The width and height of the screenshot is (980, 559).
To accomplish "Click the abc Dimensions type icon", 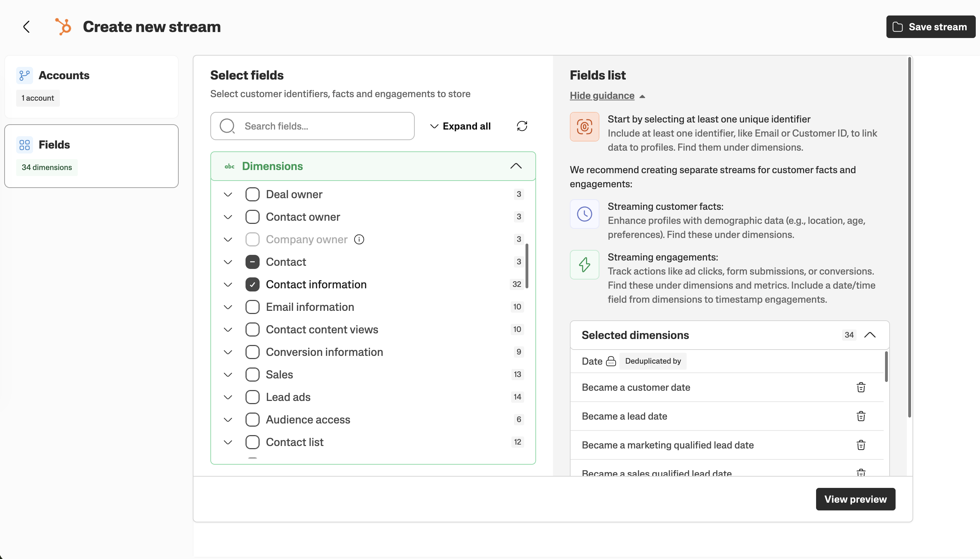I will (229, 166).
